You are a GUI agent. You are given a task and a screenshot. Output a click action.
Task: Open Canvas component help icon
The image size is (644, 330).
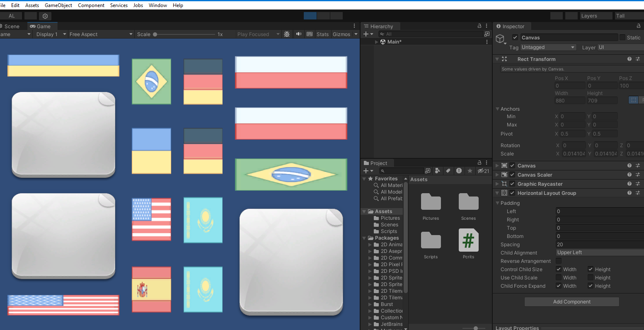pyautogui.click(x=629, y=165)
